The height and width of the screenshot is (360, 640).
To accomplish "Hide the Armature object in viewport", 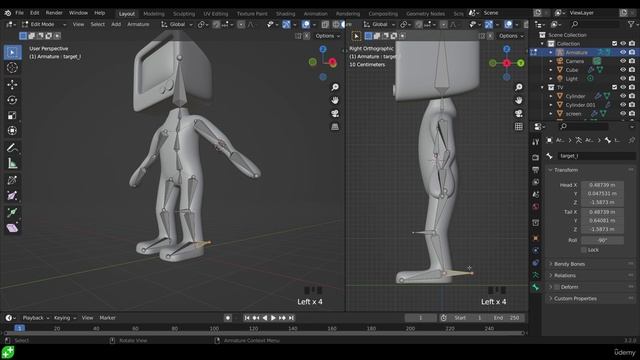I will (x=623, y=52).
